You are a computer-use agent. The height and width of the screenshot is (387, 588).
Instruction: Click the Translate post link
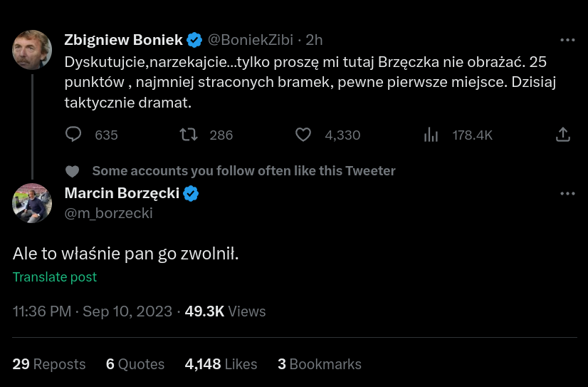55,277
